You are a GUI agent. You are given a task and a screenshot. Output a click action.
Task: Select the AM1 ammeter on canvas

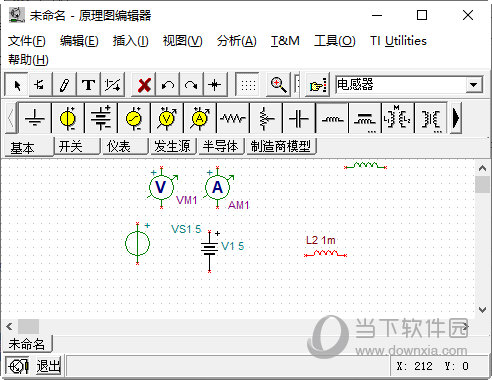[218, 187]
